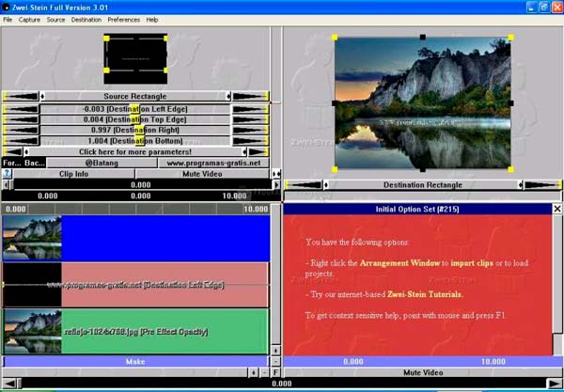Select the blue track mountain thumbnail
The image size is (564, 392).
pos(32,238)
